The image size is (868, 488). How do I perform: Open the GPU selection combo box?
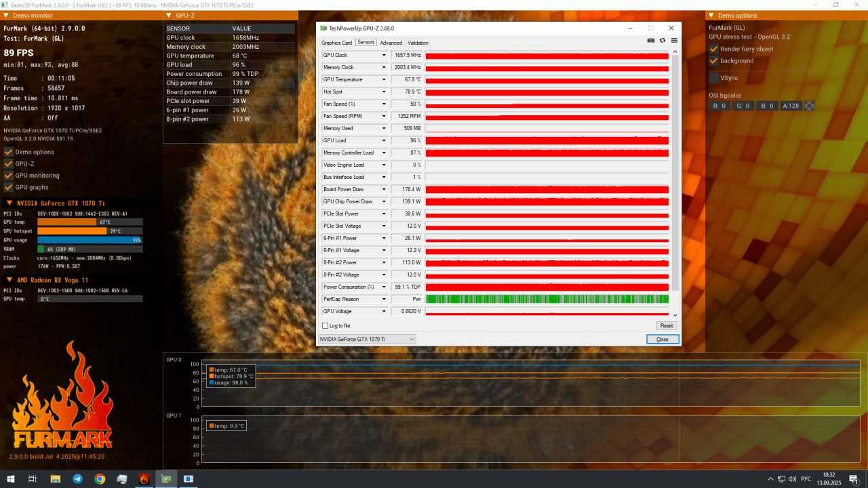pos(367,339)
